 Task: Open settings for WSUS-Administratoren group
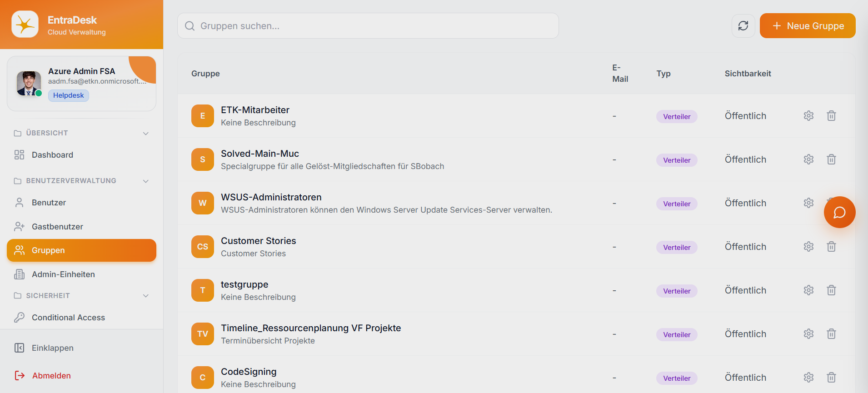click(808, 203)
